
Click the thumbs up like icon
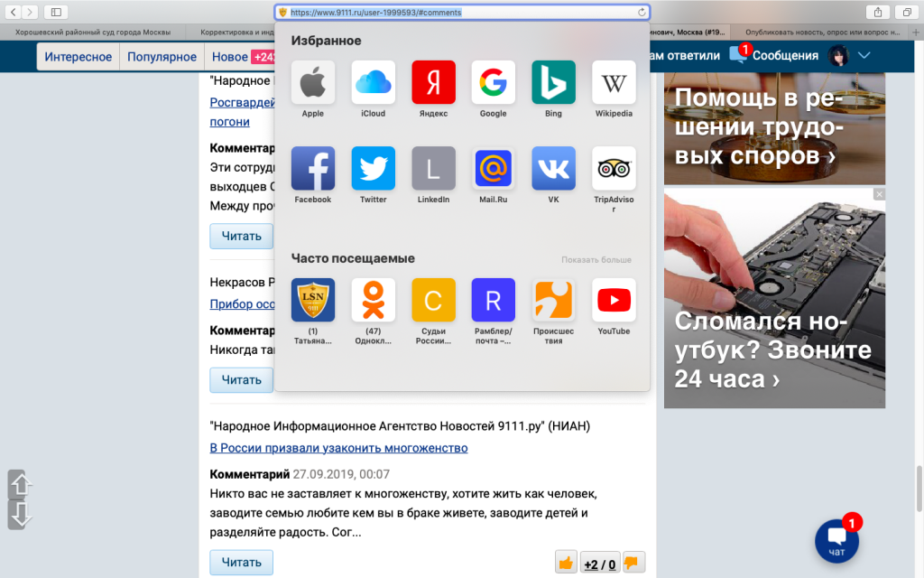(566, 564)
